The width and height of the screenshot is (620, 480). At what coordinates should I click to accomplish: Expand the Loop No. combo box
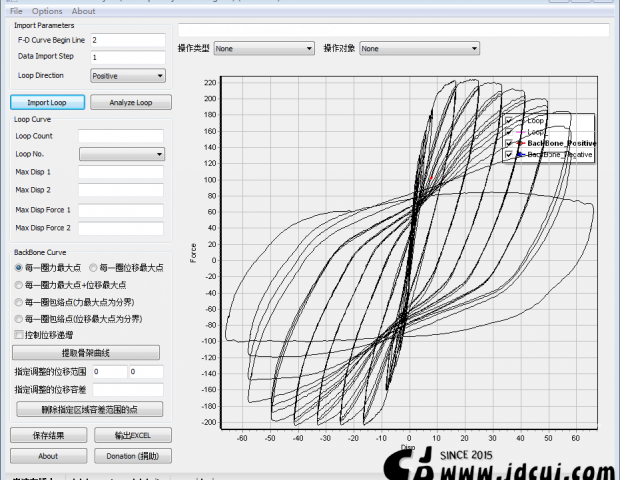pos(122,154)
